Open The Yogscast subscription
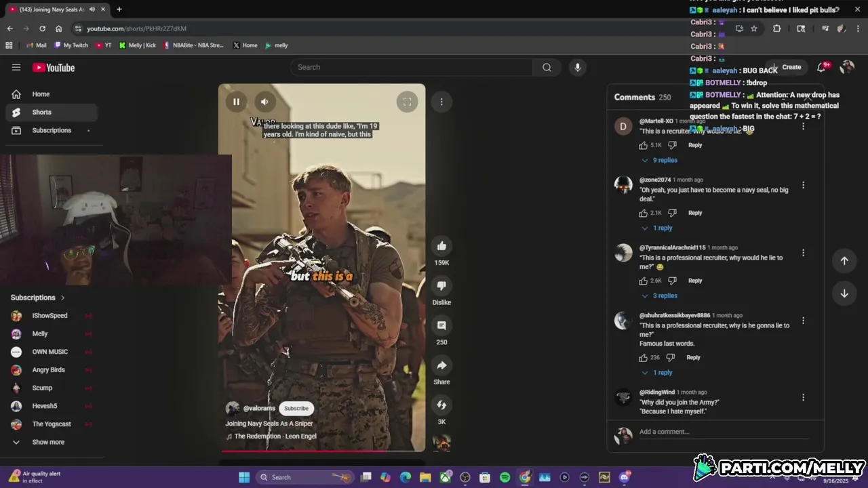 (x=52, y=424)
